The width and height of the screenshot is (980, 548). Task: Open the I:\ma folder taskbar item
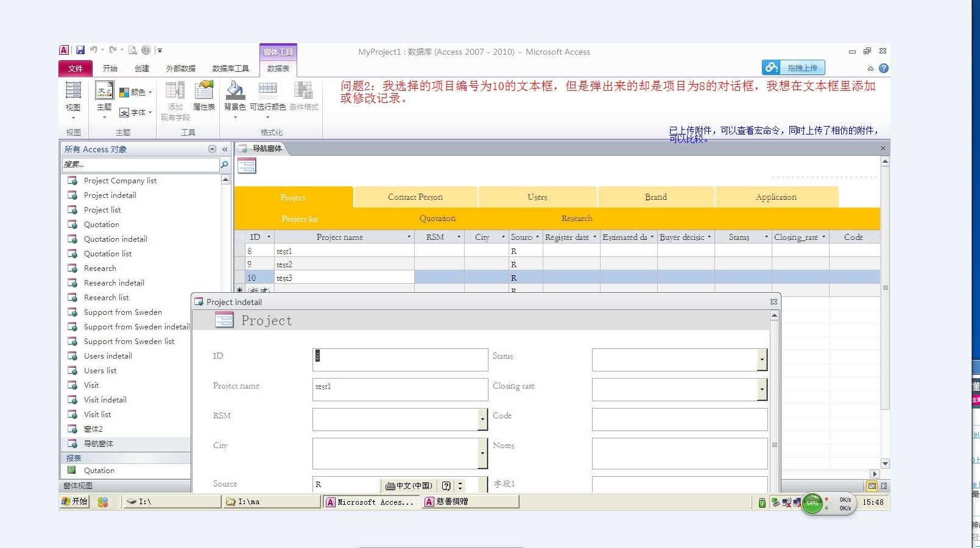click(x=271, y=502)
